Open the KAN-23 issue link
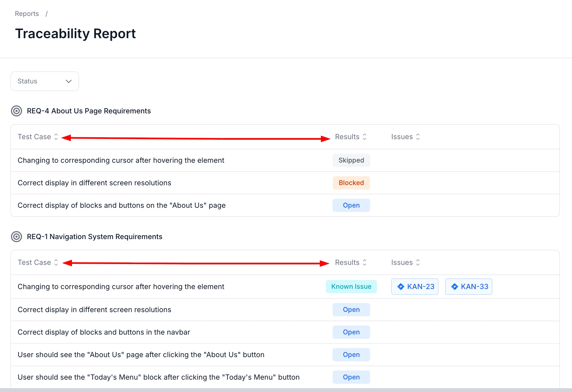Screen dimensions: 572x392 415,287
